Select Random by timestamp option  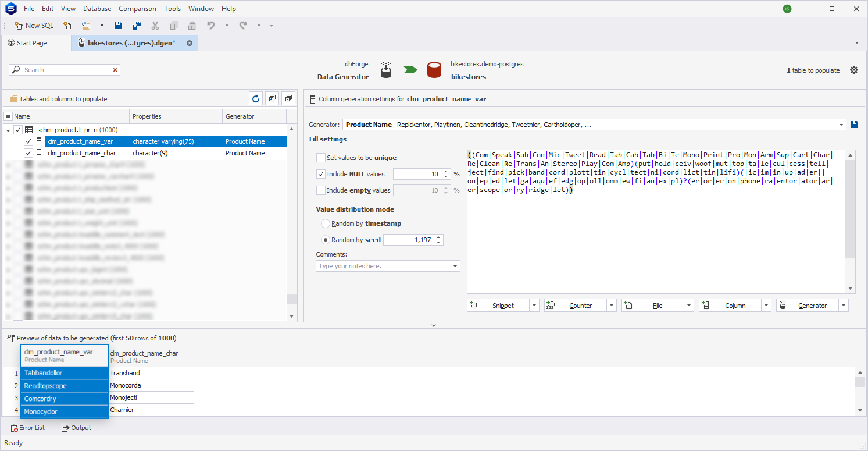click(326, 223)
